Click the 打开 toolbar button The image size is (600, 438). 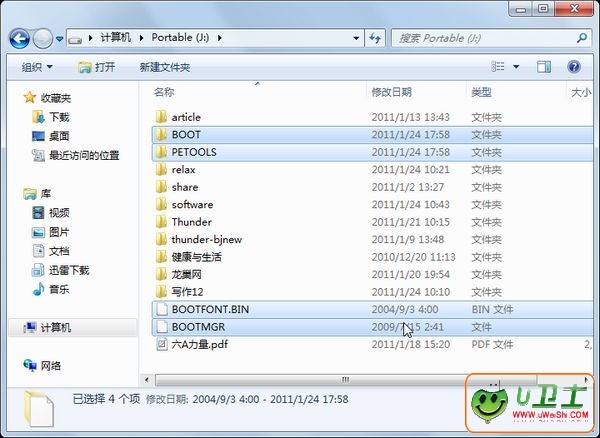(x=96, y=67)
